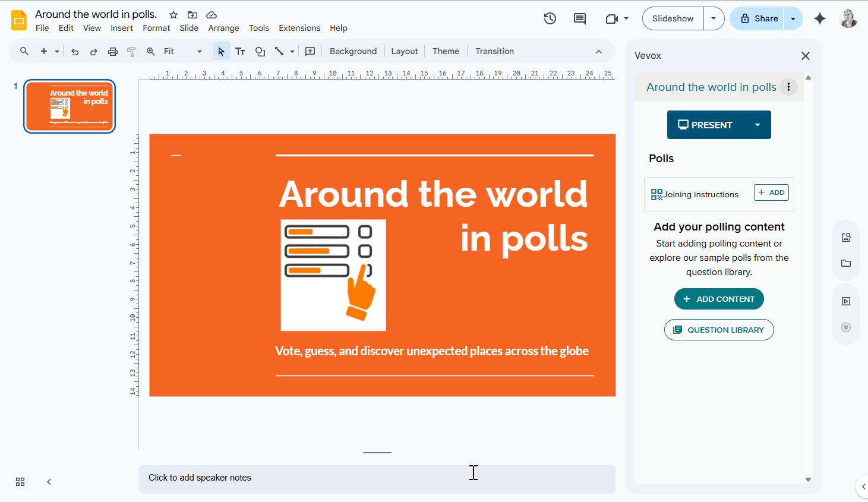Open image search in the right sidebar
Image resolution: width=868 pixels, height=502 pixels.
click(845, 236)
